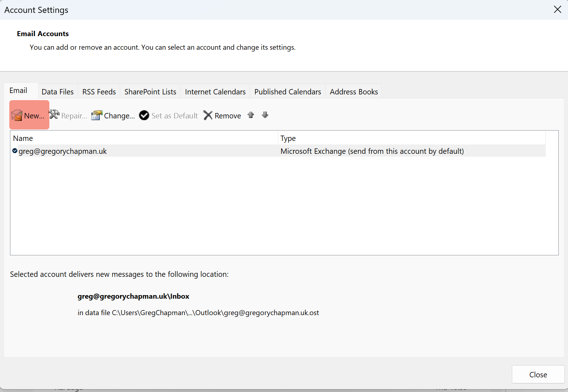Viewport: 568px width, 392px height.
Task: Close the Account Settings dialog window
Action: 557,10
